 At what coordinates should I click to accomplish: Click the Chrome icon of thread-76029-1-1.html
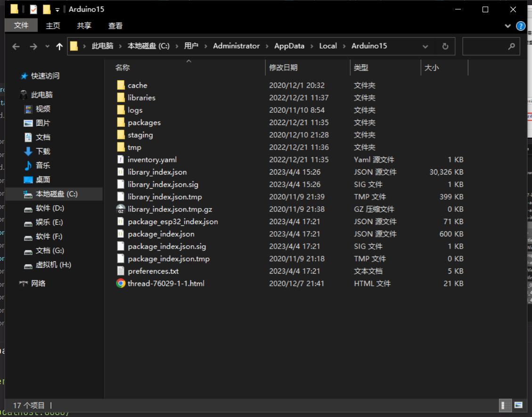click(121, 284)
